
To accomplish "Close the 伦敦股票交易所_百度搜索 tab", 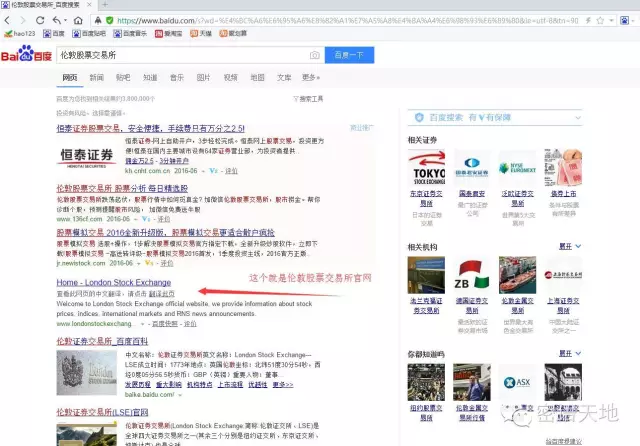I will point(89,5).
